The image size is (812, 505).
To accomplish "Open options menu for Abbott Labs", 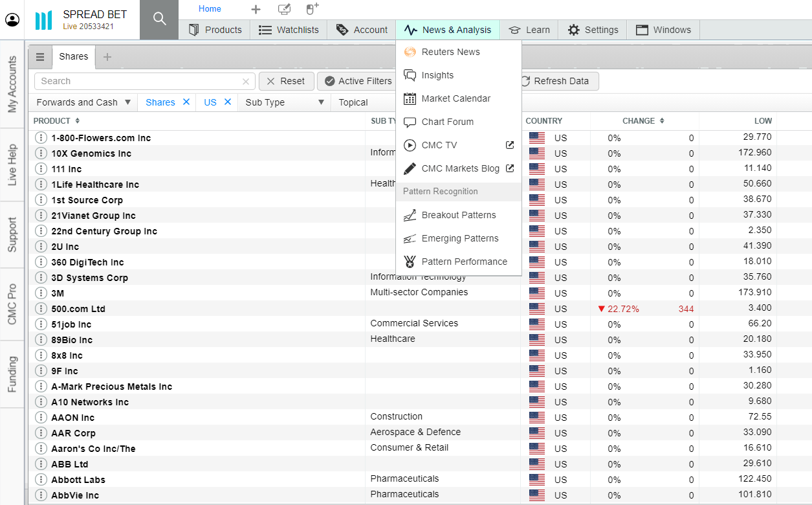I will pos(41,479).
